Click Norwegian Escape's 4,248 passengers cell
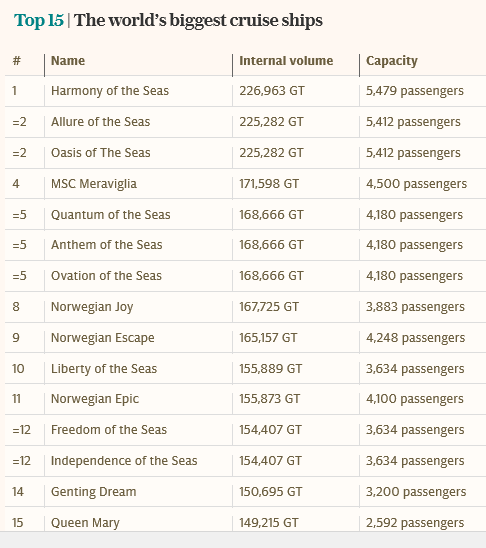 click(415, 338)
